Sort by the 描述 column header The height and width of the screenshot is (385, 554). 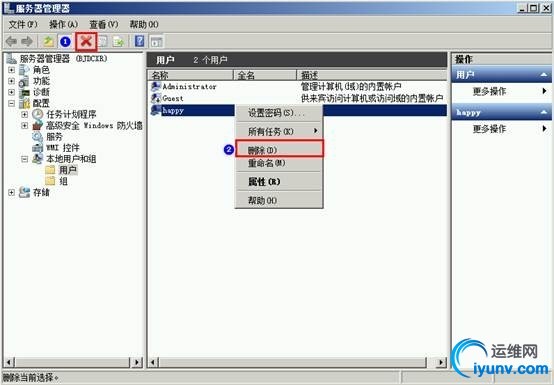tap(372, 75)
